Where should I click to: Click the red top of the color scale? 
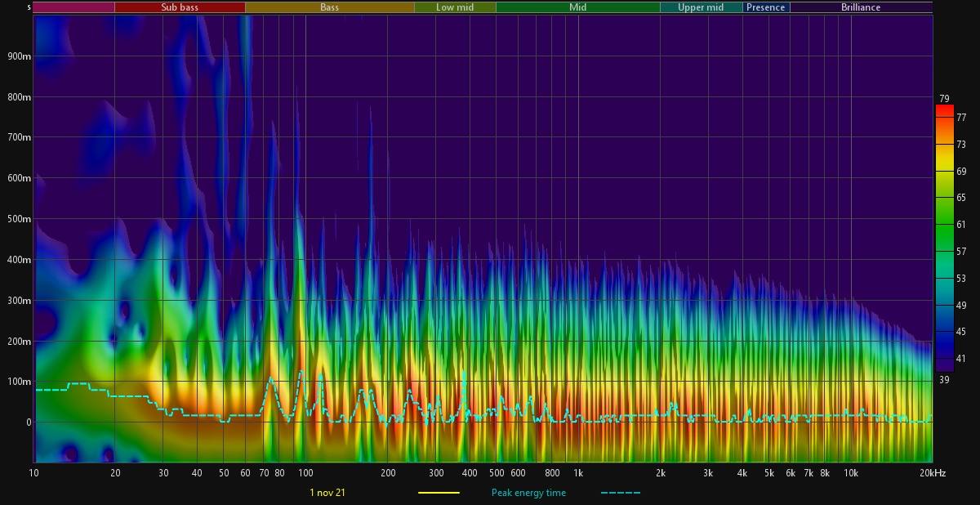point(944,109)
